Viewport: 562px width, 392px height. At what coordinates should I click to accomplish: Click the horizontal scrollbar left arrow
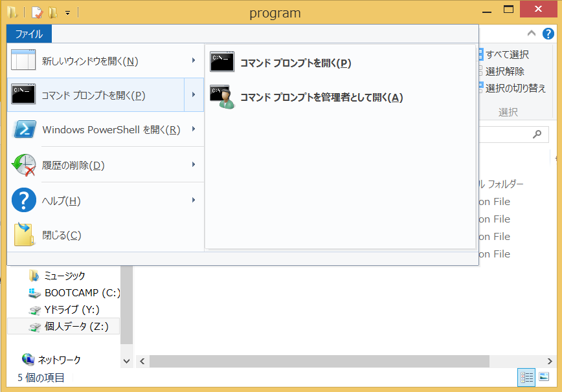[x=142, y=361]
